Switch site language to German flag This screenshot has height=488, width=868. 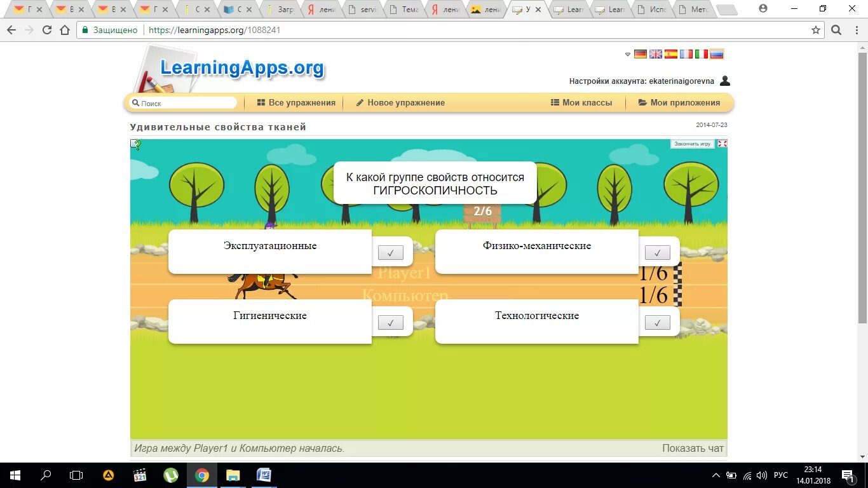[x=641, y=54]
